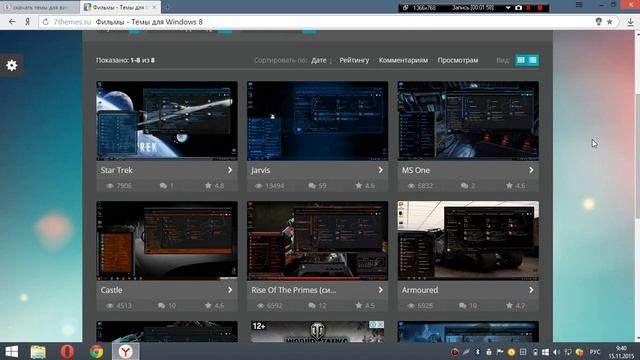Viewport: 640px width, 360px height.
Task: Bookmark page with the star icon
Action: [609, 22]
